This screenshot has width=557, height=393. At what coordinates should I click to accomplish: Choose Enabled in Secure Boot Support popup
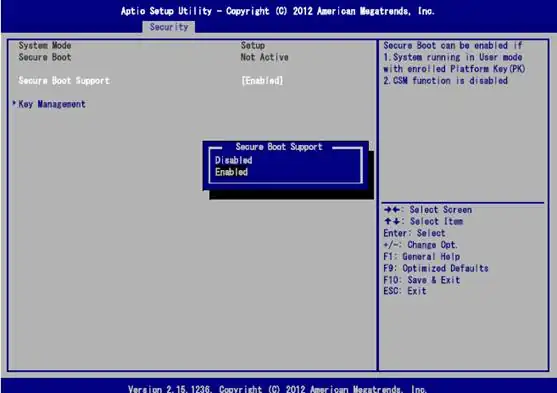231,172
